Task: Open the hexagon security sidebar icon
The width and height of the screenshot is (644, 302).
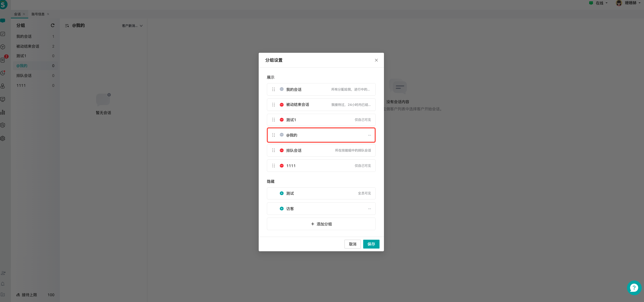Action: coord(3,125)
